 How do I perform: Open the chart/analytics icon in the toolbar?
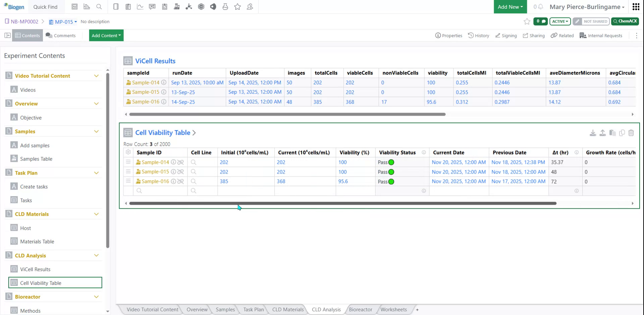click(140, 7)
